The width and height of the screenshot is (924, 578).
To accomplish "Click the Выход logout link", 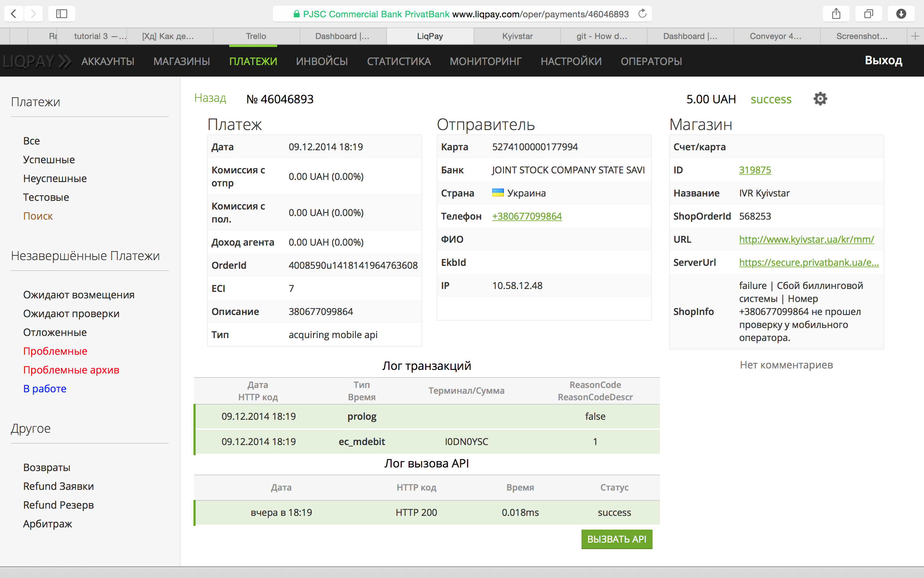I will pyautogui.click(x=884, y=60).
